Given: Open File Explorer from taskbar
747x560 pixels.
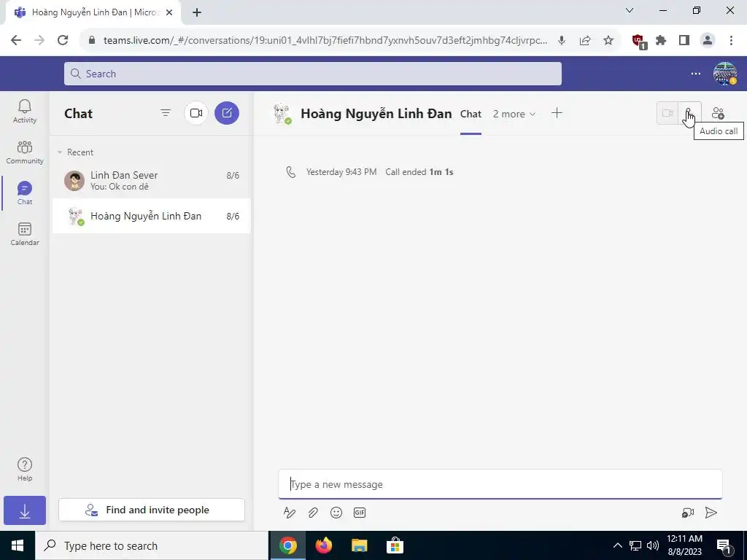Looking at the screenshot, I should (359, 545).
